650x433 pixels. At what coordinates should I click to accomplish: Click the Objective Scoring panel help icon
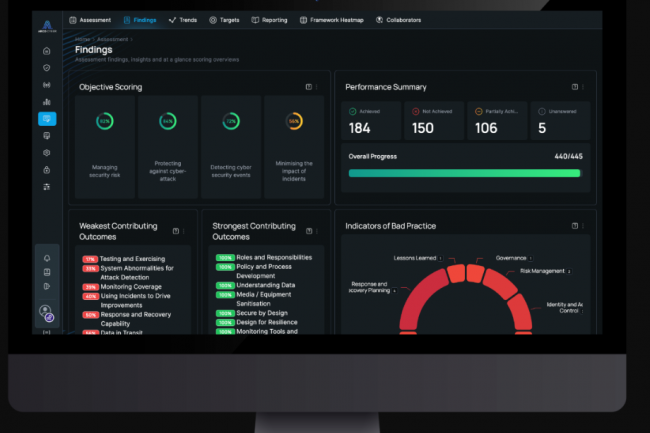(x=309, y=87)
